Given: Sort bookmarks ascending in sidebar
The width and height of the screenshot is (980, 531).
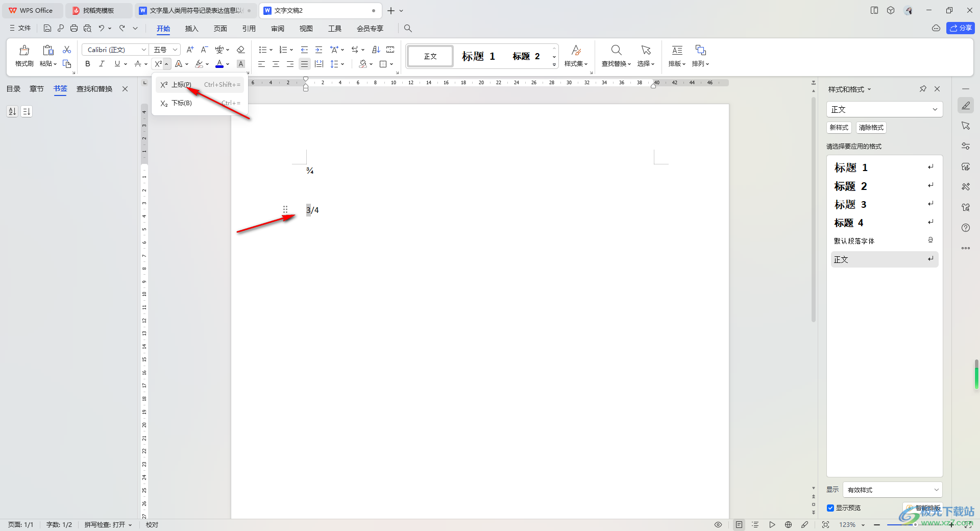Looking at the screenshot, I should 12,111.
